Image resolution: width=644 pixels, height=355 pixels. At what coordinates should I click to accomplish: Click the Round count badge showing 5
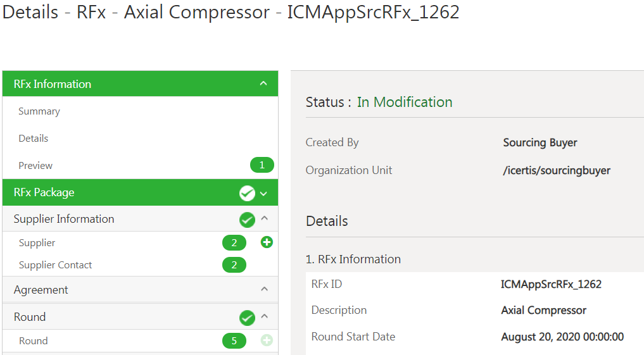coord(234,341)
